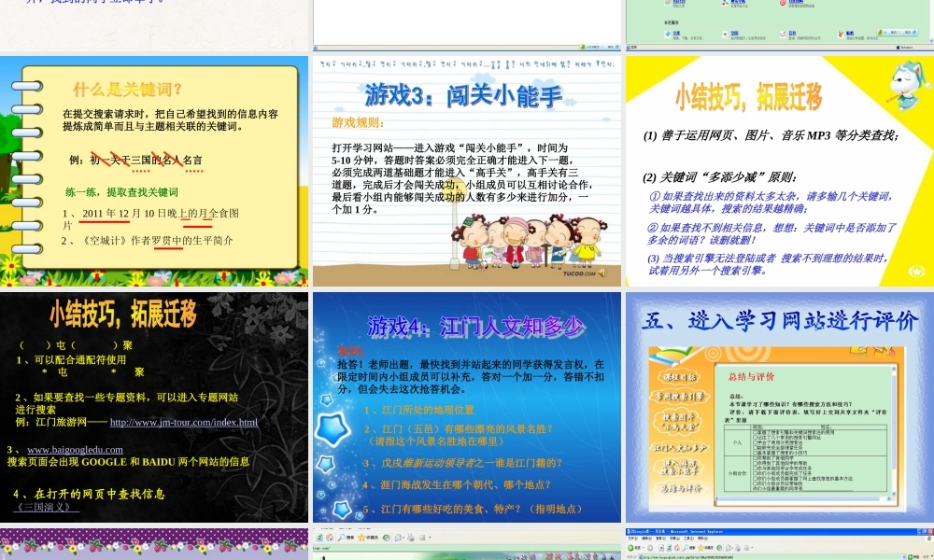Click the line 善于运用网页、图片、音乐MP3等分类查找
The height and width of the screenshot is (560, 934).
[771, 135]
